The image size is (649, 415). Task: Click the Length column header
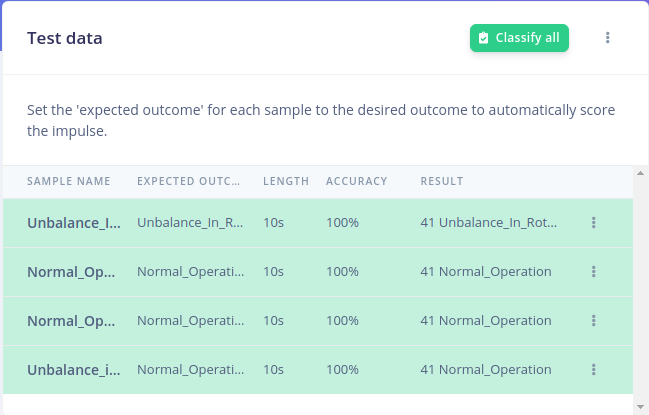286,181
